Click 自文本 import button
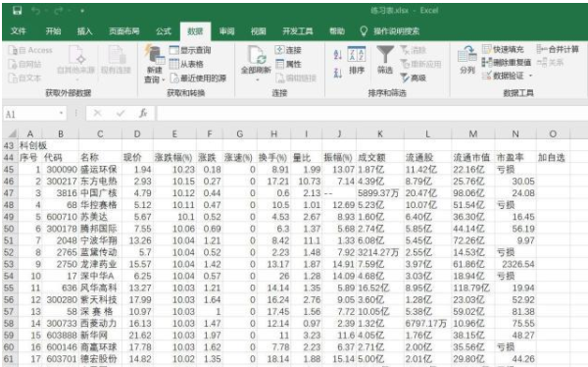Screen dimensions: 588x367 pyautogui.click(x=25, y=79)
